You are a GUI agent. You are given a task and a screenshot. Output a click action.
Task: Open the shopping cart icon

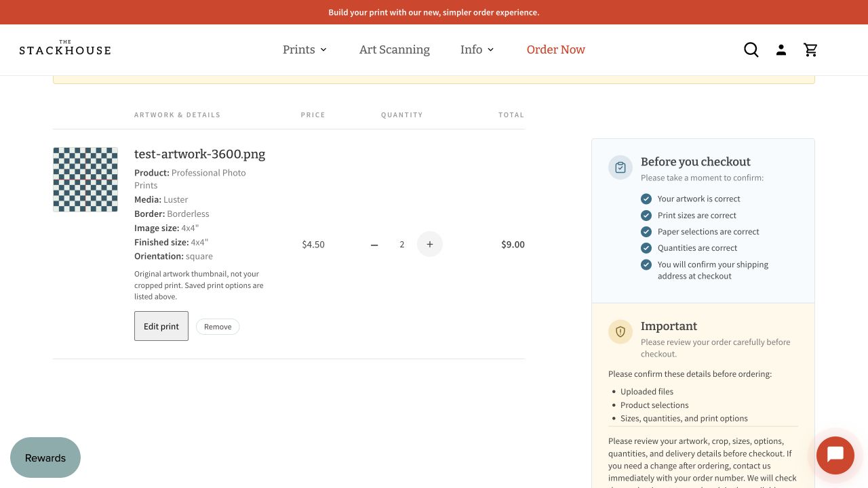click(810, 49)
